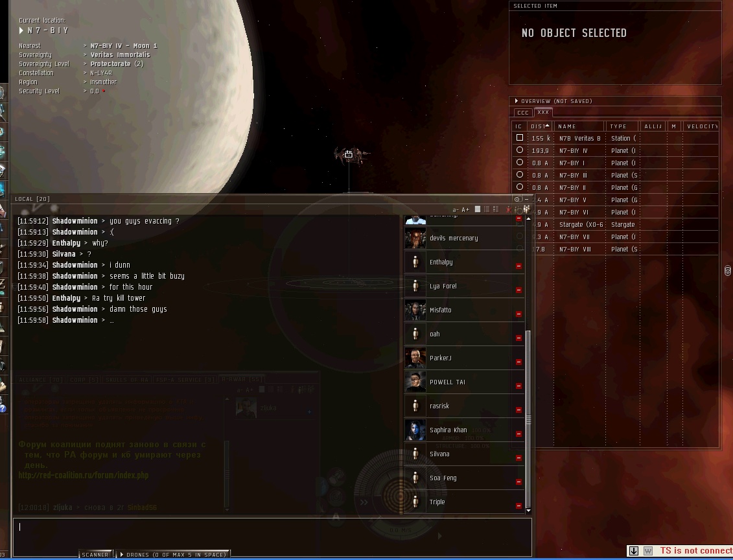Image resolution: width=733 pixels, height=560 pixels.
Task: Open SKULLS OF RA chat tab
Action: click(x=127, y=380)
